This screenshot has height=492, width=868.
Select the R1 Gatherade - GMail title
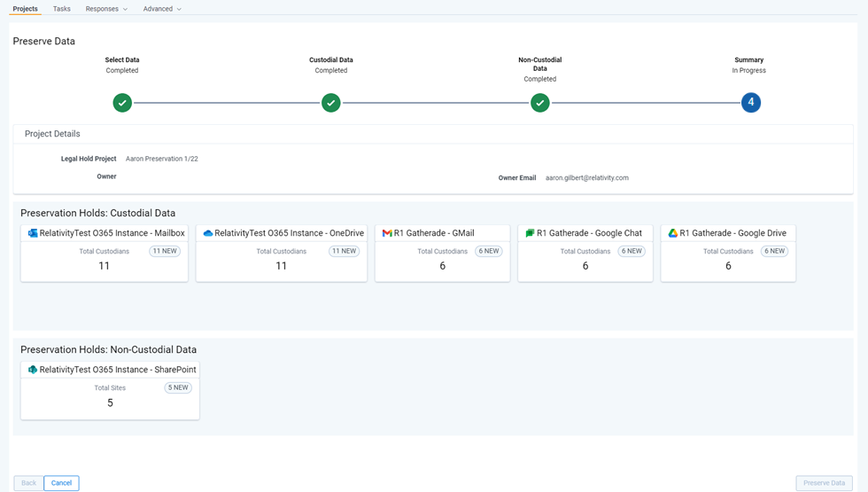434,233
